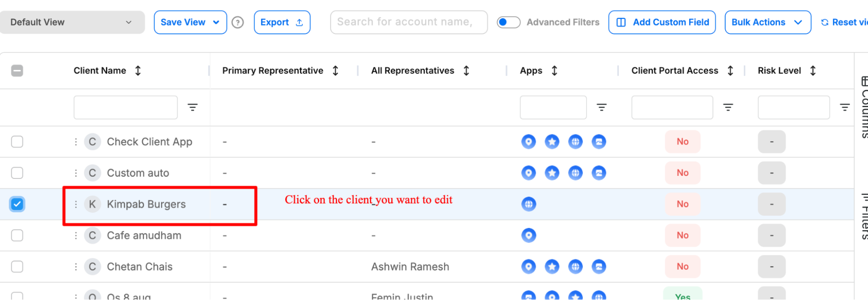This screenshot has height=300, width=868.
Task: Open the Filters side panel tab
Action: point(864,216)
